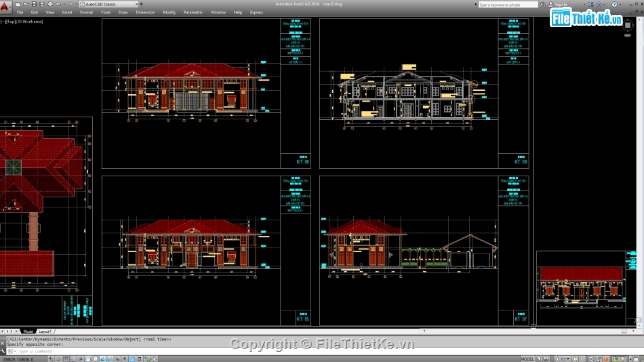Viewport: 644px width, 362px height.
Task: Expand the Customize Quick Access Toolbar arrow
Action: pyautogui.click(x=142, y=4)
